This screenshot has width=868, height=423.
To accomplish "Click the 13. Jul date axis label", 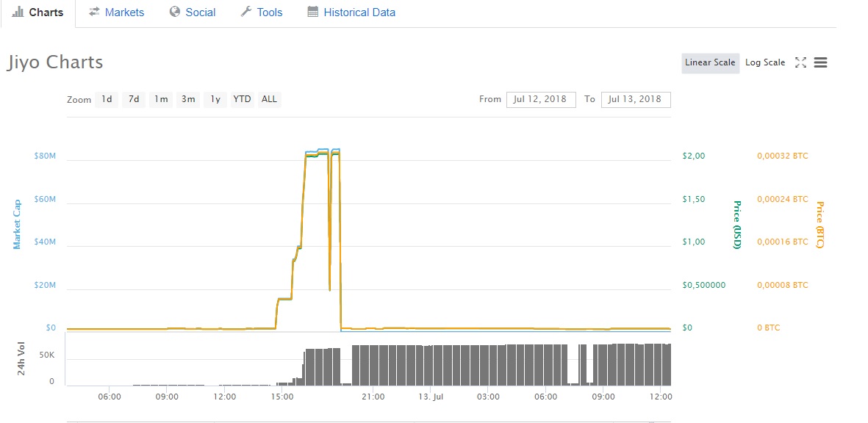I will coord(431,397).
